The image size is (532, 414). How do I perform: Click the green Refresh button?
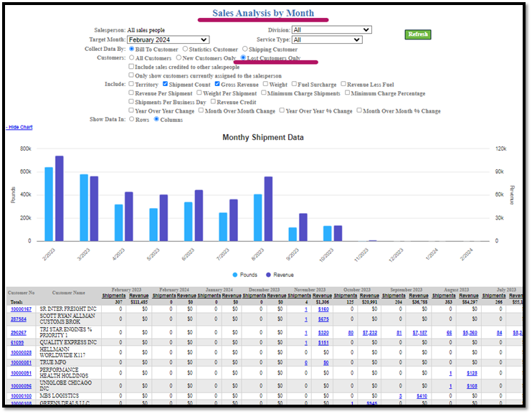coord(417,34)
